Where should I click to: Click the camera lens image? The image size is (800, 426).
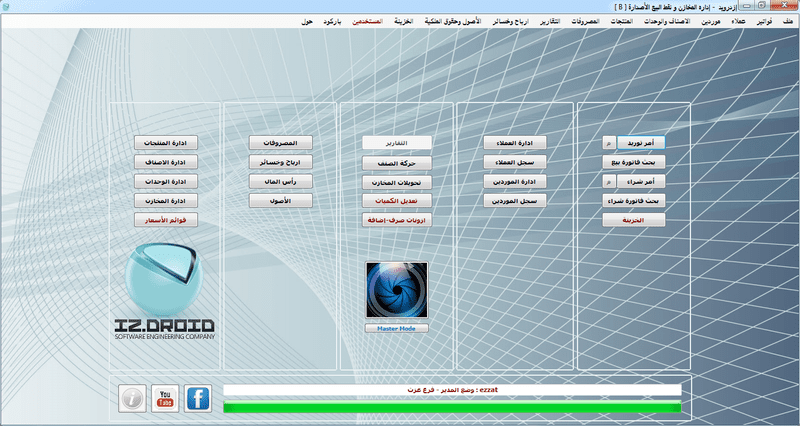(396, 290)
